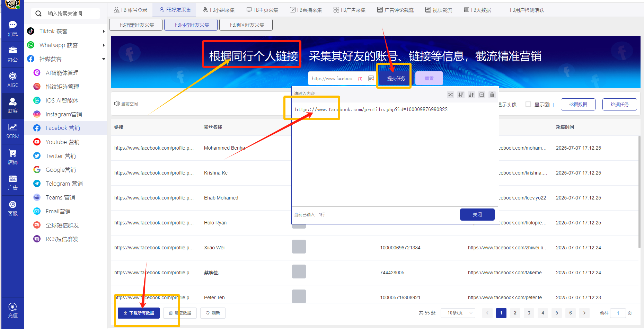
Task: Select the 店铺 icon in left rail
Action: (12, 156)
